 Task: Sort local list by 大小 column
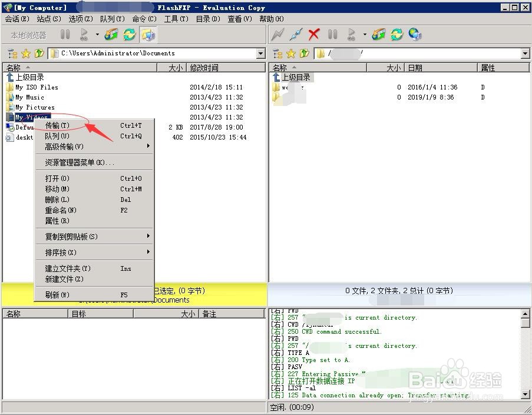pos(172,68)
